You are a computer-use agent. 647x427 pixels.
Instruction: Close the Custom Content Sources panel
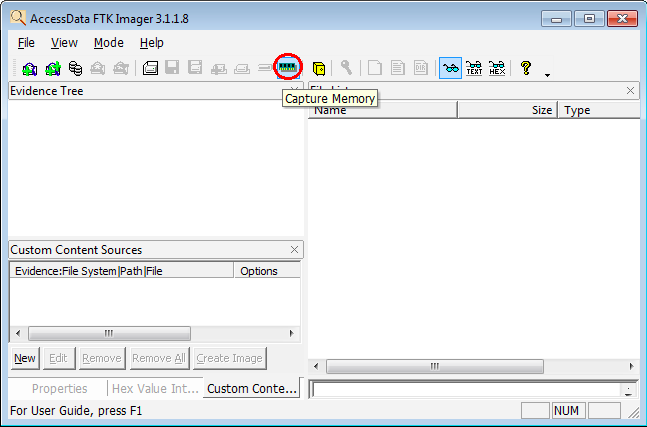click(x=294, y=250)
